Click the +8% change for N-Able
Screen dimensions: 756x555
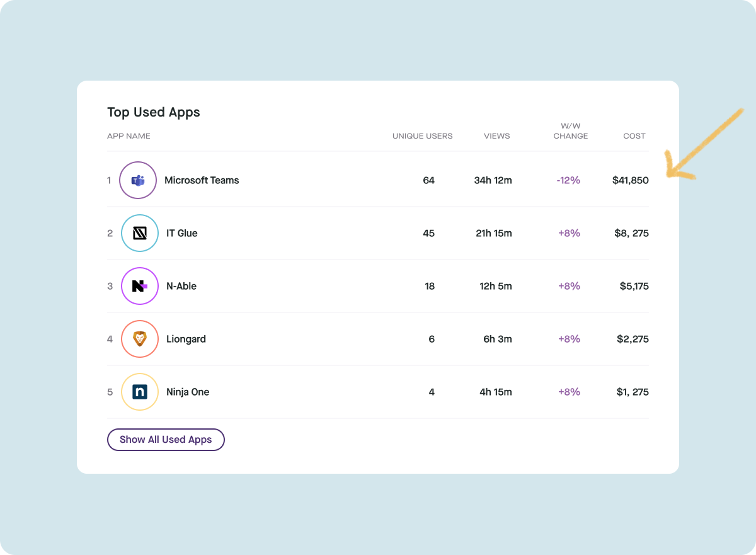569,286
